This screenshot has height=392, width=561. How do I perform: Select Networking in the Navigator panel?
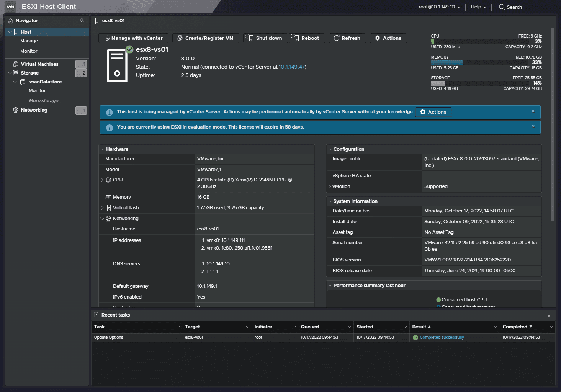pos(34,110)
